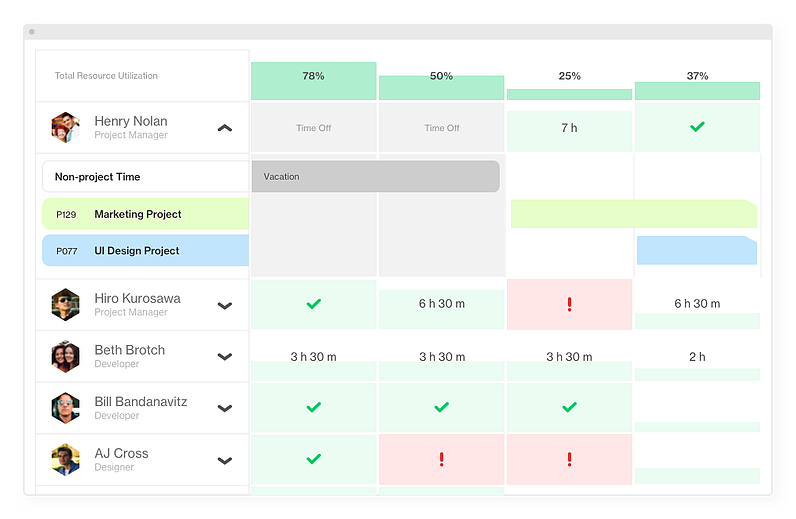This screenshot has height=519, width=796.
Task: Collapse Henry Nolan's expanded row
Action: click(x=224, y=128)
